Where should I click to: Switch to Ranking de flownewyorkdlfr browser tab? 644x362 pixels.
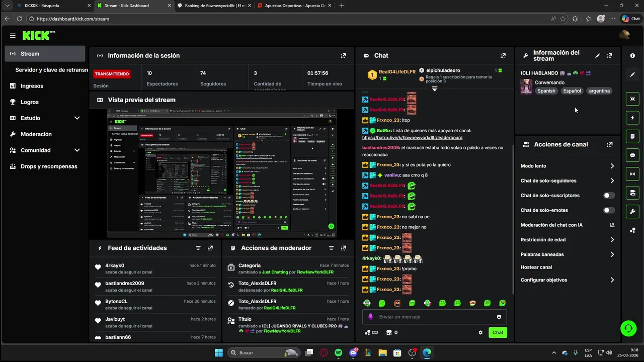[x=214, y=6]
